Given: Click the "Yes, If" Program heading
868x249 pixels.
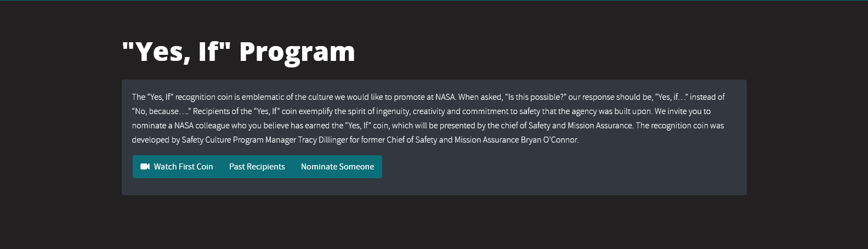Looking at the screenshot, I should tap(239, 52).
